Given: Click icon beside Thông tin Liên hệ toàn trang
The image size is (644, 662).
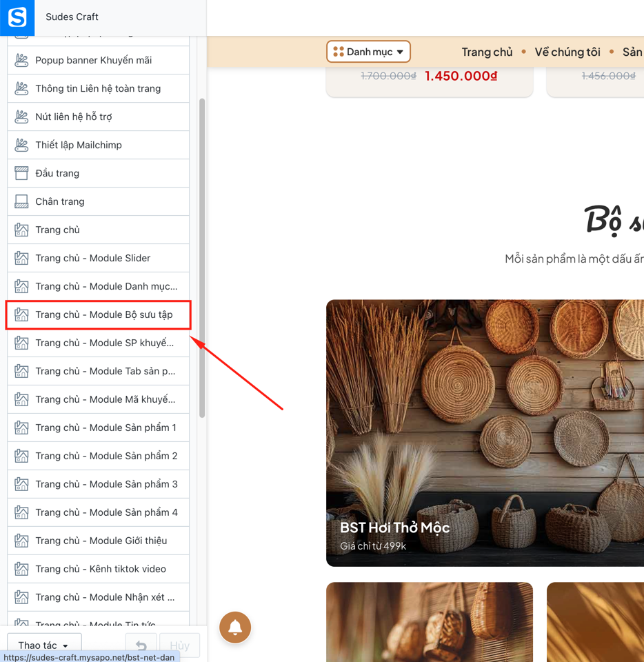Looking at the screenshot, I should [21, 89].
